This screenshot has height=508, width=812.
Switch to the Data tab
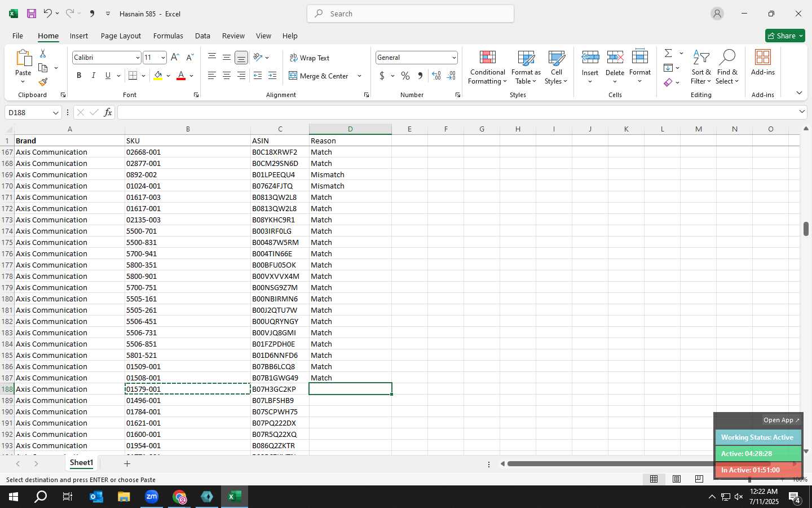click(x=202, y=36)
